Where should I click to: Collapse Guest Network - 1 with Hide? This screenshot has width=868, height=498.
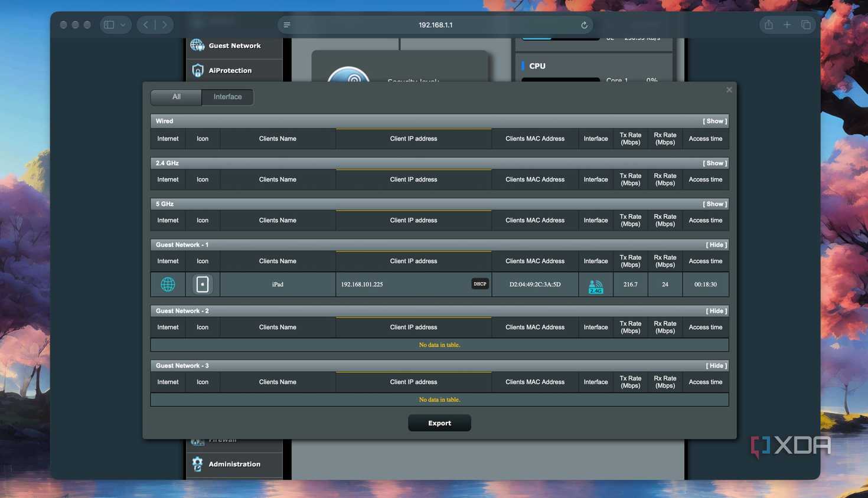click(x=716, y=244)
